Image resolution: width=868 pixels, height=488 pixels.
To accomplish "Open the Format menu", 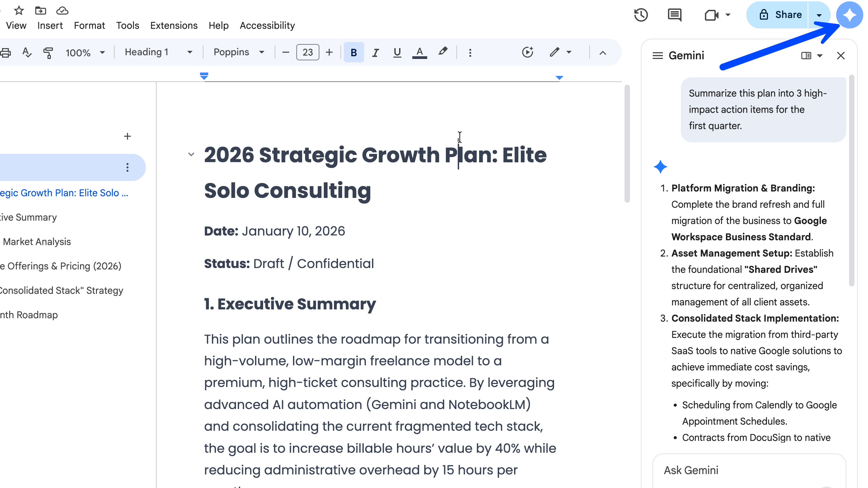I will point(90,25).
